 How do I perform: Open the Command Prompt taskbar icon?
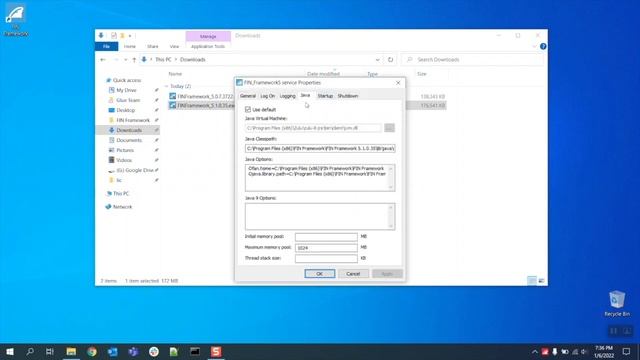tap(195, 351)
